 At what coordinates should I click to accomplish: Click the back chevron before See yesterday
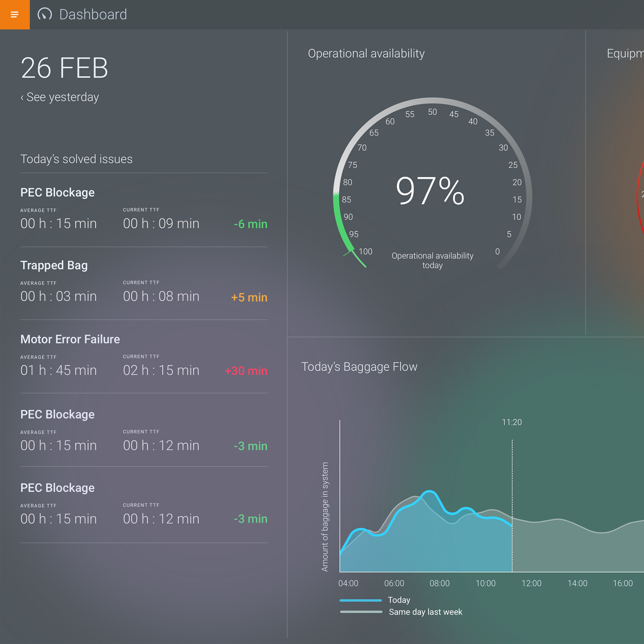(22, 98)
